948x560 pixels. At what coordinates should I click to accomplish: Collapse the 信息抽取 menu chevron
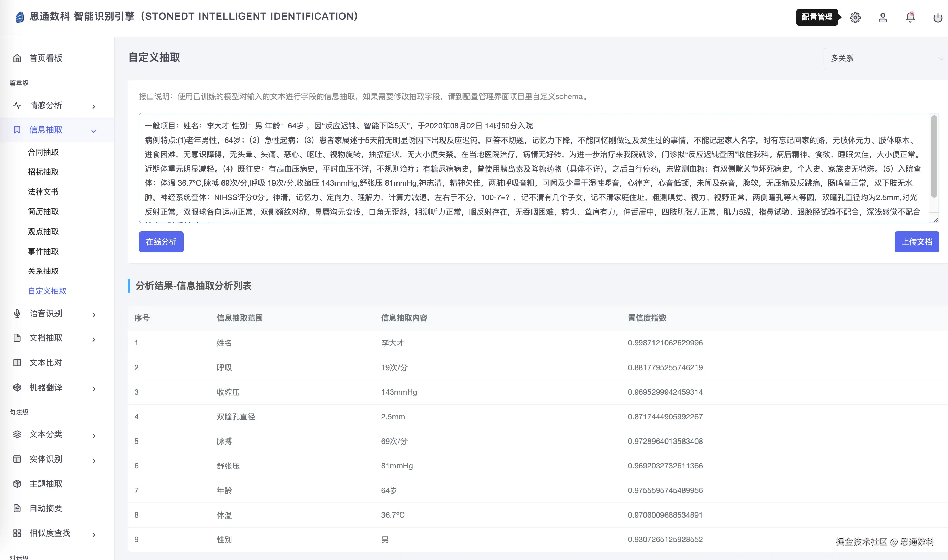click(x=94, y=131)
